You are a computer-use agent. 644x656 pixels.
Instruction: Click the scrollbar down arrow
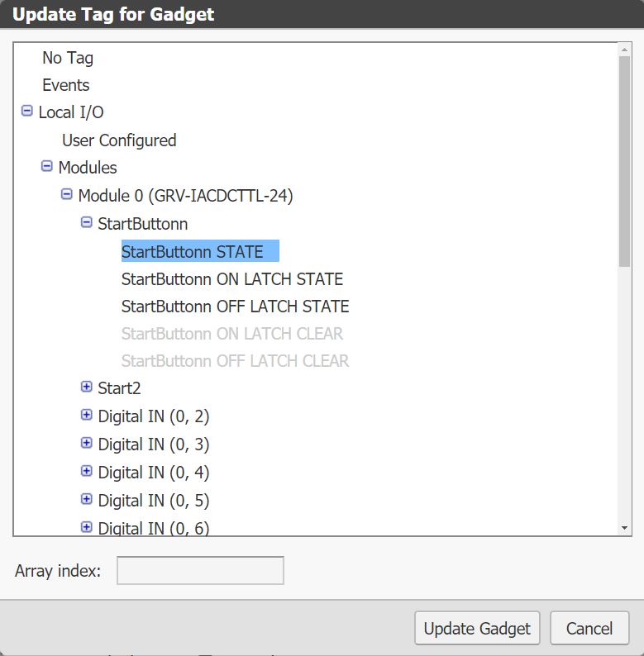coord(625,527)
